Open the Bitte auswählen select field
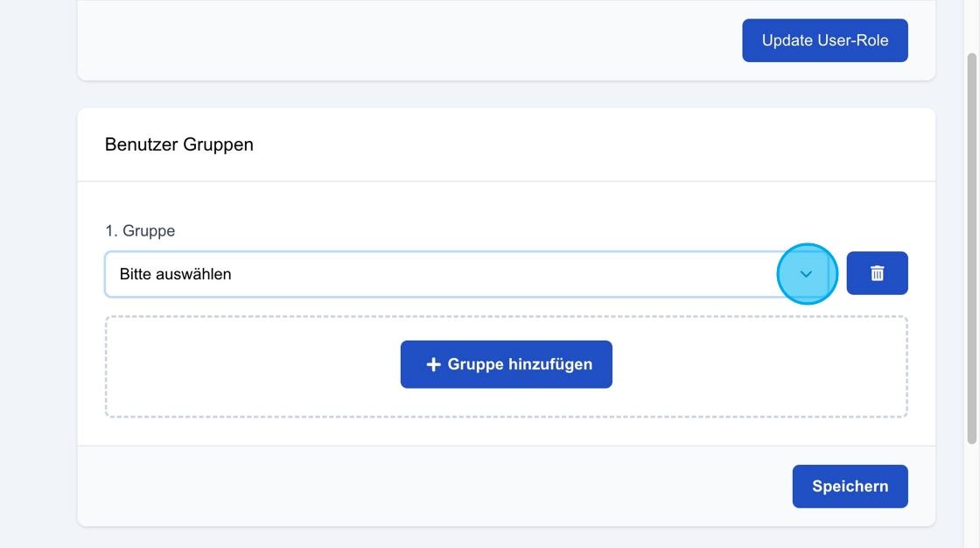980x548 pixels. 437,274
